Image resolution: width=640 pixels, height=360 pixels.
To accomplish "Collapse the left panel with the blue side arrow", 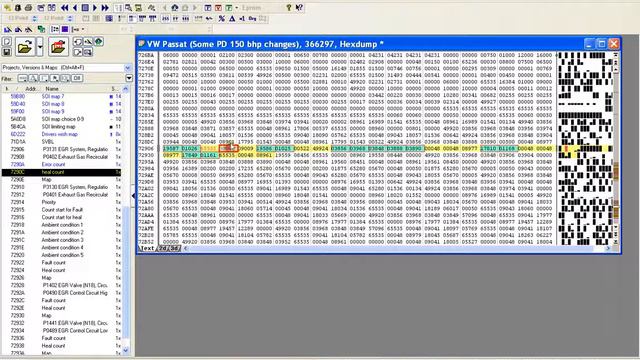I will 133,196.
